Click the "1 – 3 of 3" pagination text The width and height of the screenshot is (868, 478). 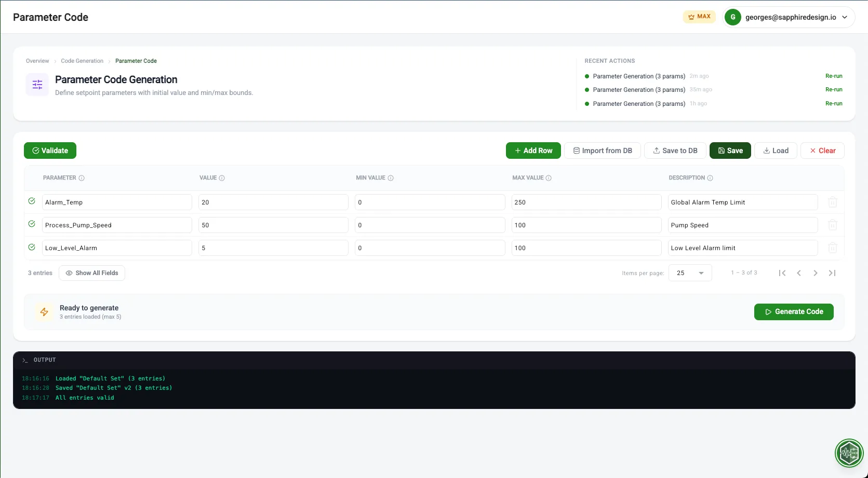744,272
